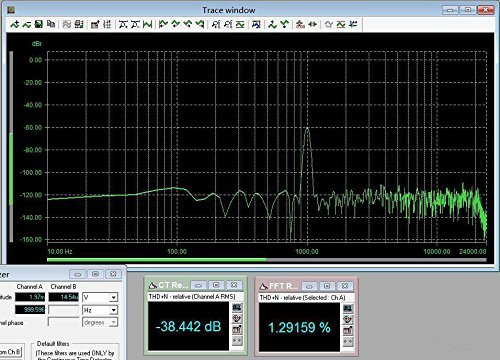Maximize the FFT Reading window
Image resolution: width=500 pixels, height=360 pixels.
coord(327,286)
